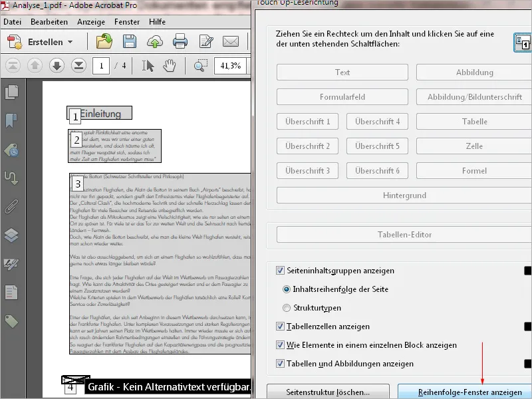Toggle Wie Elemente in einem einzelnen Block anzeigen
Viewport: 532px width, 399px height.
280,345
